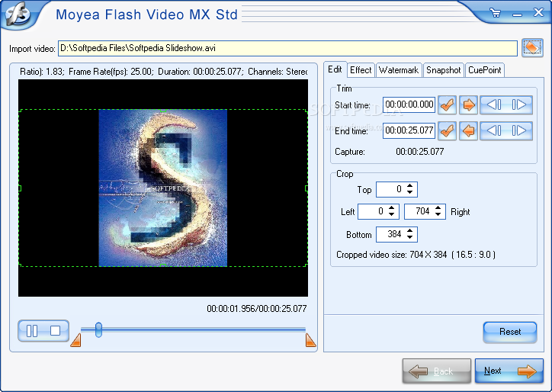Pause the video playback
The width and height of the screenshot is (552, 392).
(32, 331)
